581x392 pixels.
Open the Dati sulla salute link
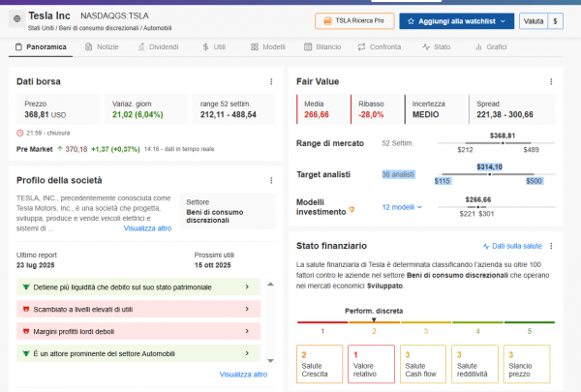point(512,246)
